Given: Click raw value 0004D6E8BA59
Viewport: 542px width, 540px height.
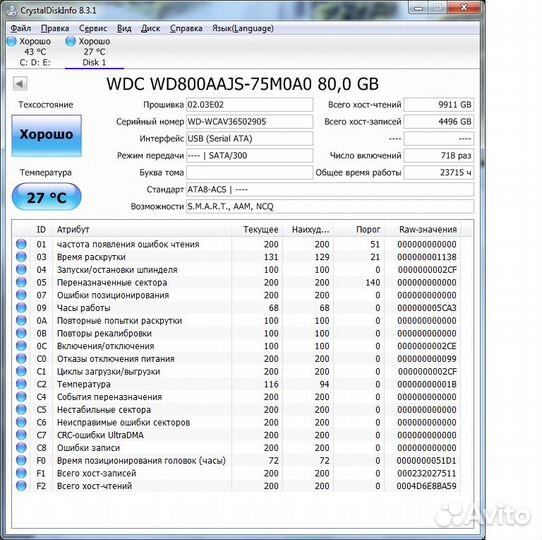Looking at the screenshot, I should 426,486.
